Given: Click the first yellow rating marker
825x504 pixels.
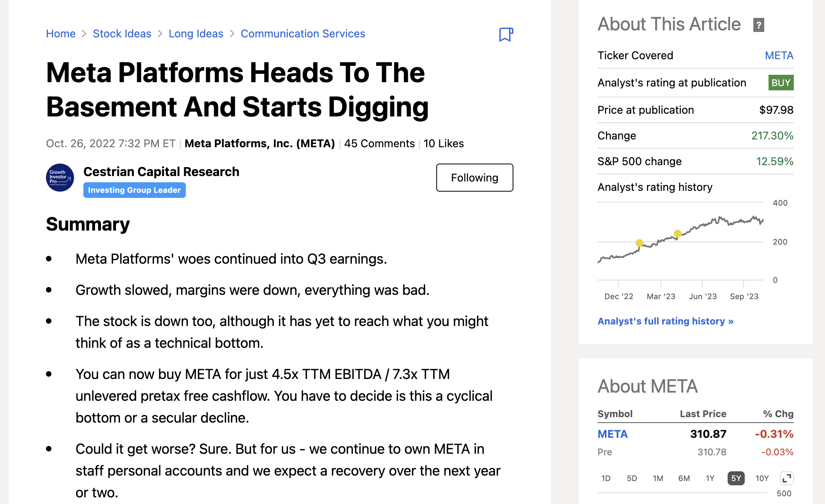Looking at the screenshot, I should (639, 243).
